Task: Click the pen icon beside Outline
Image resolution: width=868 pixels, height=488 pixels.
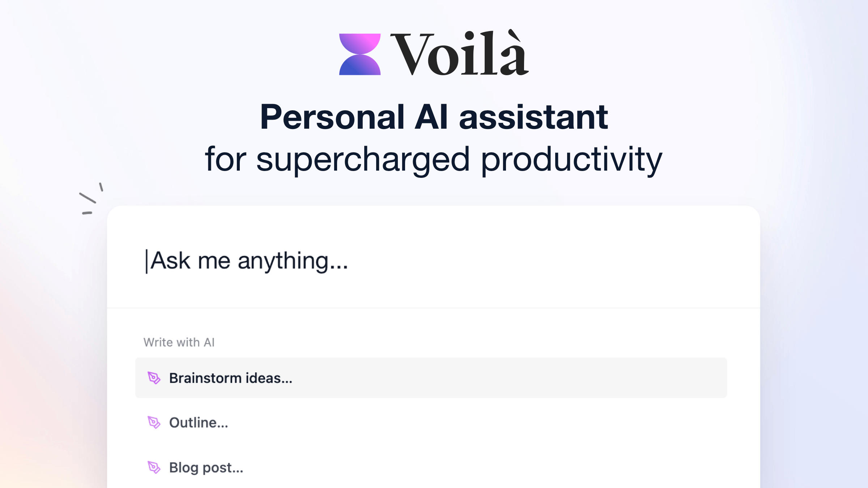Action: pyautogui.click(x=154, y=422)
